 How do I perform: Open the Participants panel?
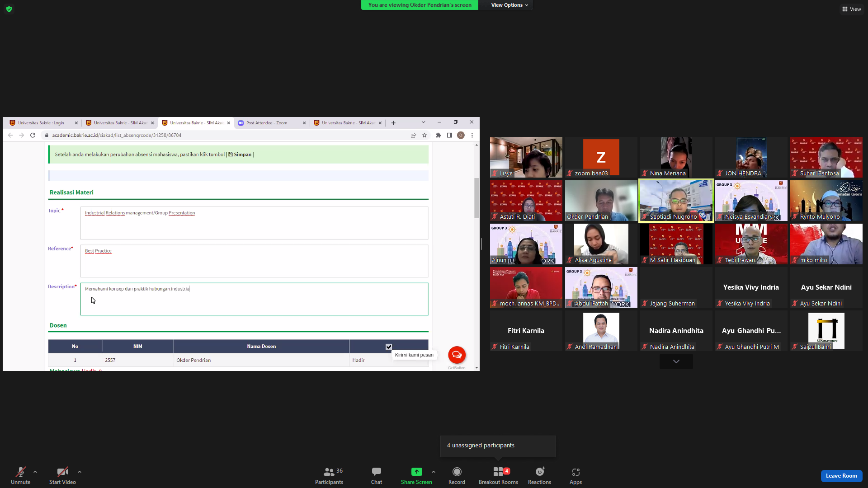(x=329, y=476)
